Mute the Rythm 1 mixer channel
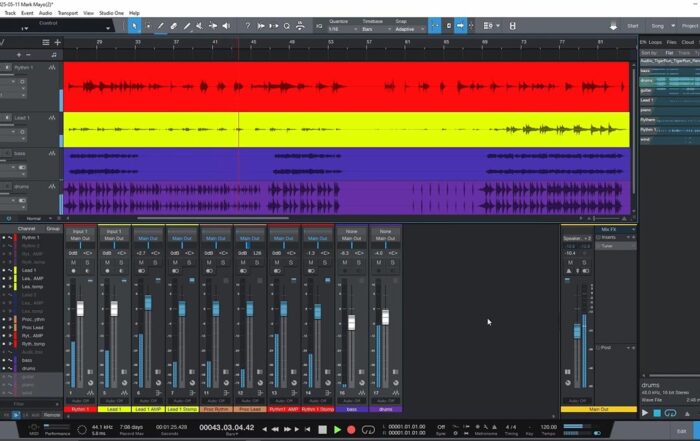 [74, 262]
